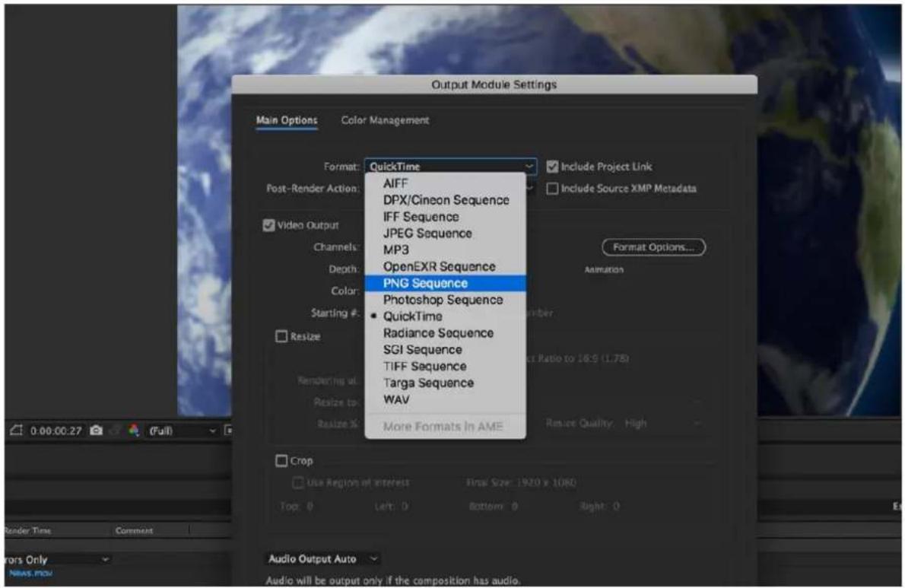The width and height of the screenshot is (905, 588).
Task: Choose SGI Sequence format
Action: (445, 350)
